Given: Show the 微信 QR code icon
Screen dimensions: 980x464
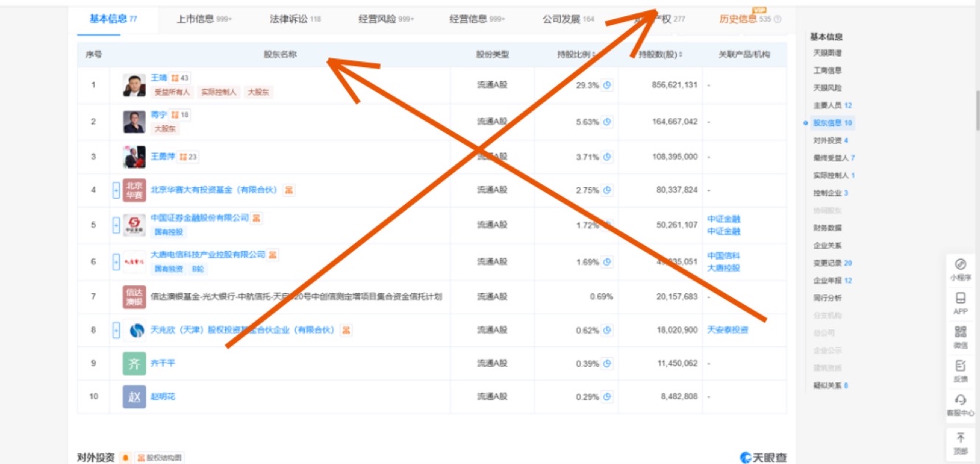Looking at the screenshot, I should (x=960, y=331).
